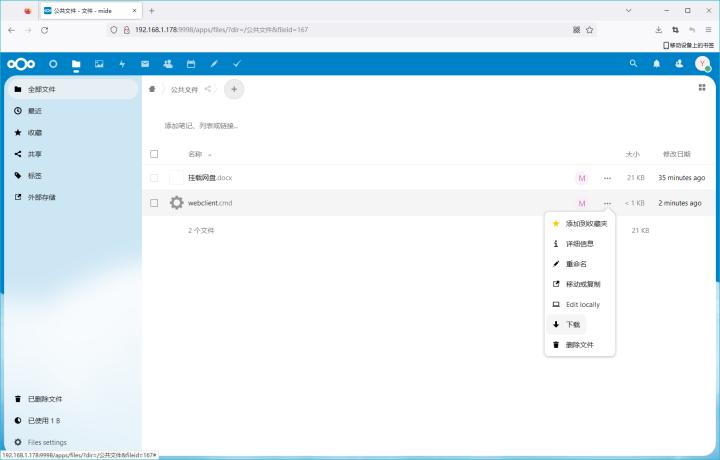720x460 pixels.
Task: Click shared avatar M on 挂载网盘.docx row
Action: click(x=582, y=178)
